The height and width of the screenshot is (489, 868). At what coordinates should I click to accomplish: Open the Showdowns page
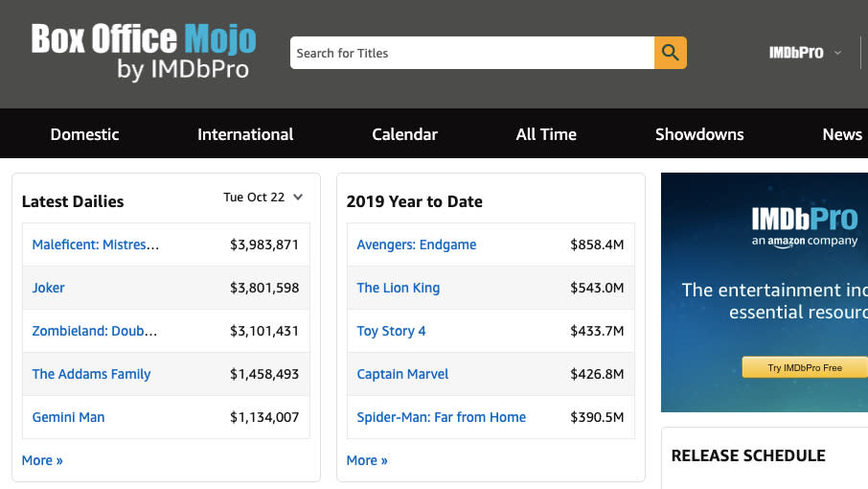(699, 134)
